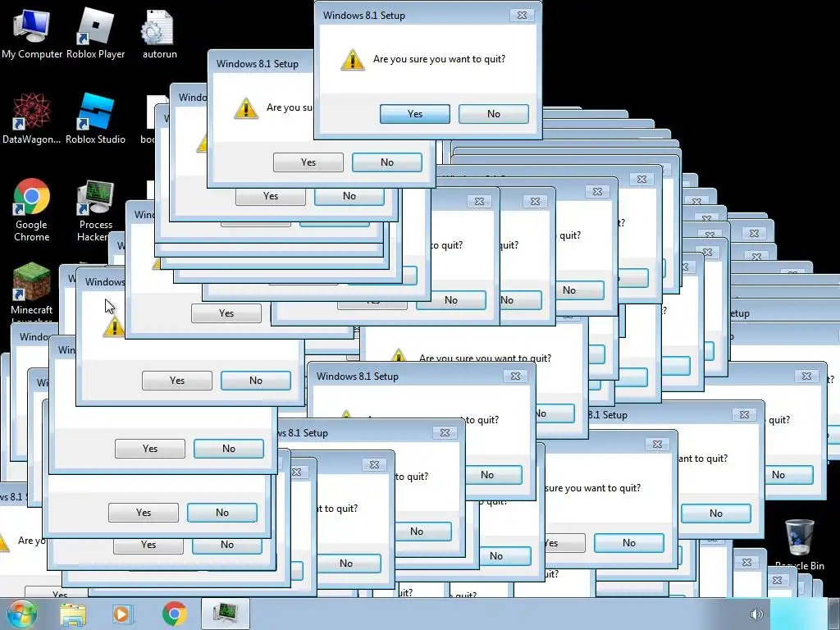840x630 pixels.
Task: Open the Roblox Studio desktop shortcut
Action: (x=95, y=118)
